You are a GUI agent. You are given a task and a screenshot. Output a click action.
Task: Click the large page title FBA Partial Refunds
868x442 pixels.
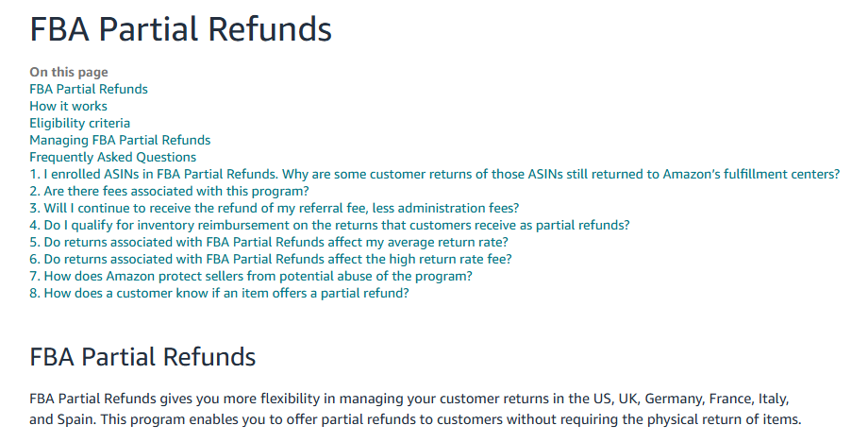pos(180,29)
